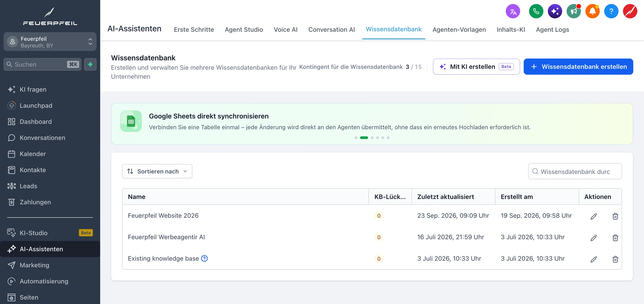This screenshot has height=304, width=644.
Task: Open the Inhalts-KI tab
Action: pos(511,30)
